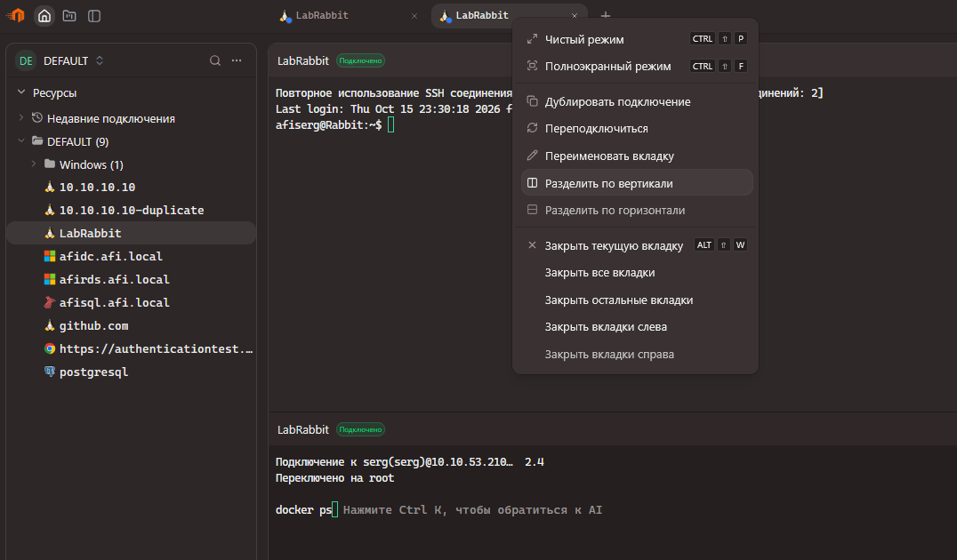
Task: Click the Подключено badge in the lower pane
Action: [360, 430]
